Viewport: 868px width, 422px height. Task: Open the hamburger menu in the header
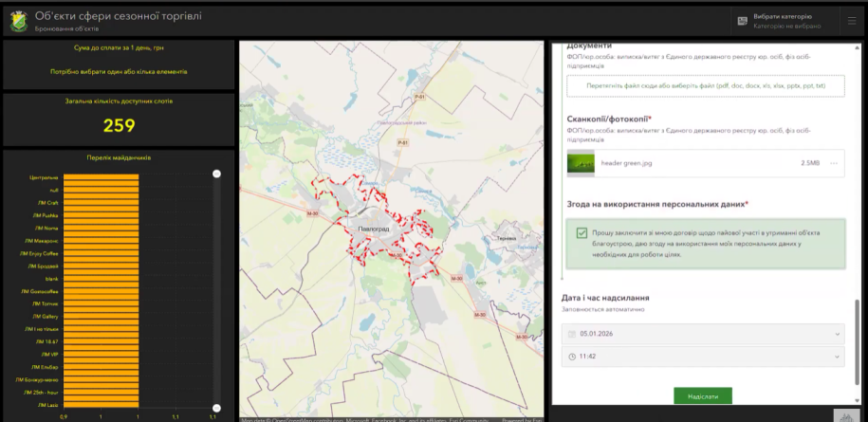point(851,20)
